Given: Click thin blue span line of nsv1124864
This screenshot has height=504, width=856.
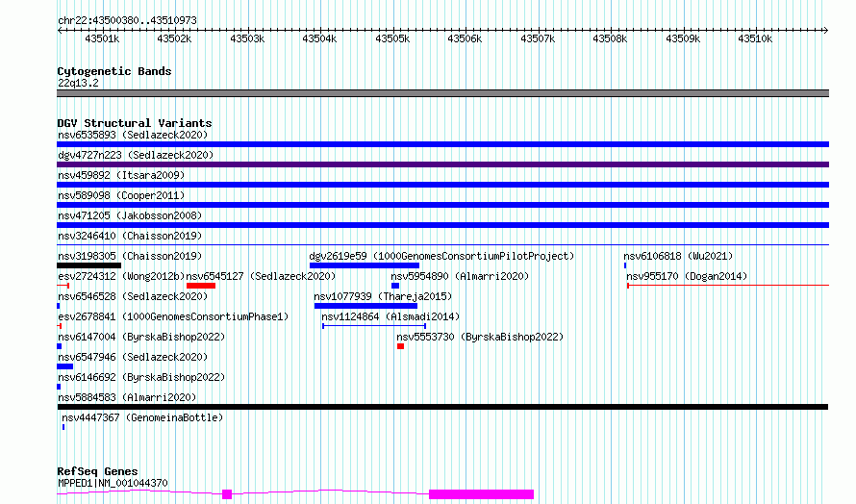Looking at the screenshot, I should pos(374,326).
